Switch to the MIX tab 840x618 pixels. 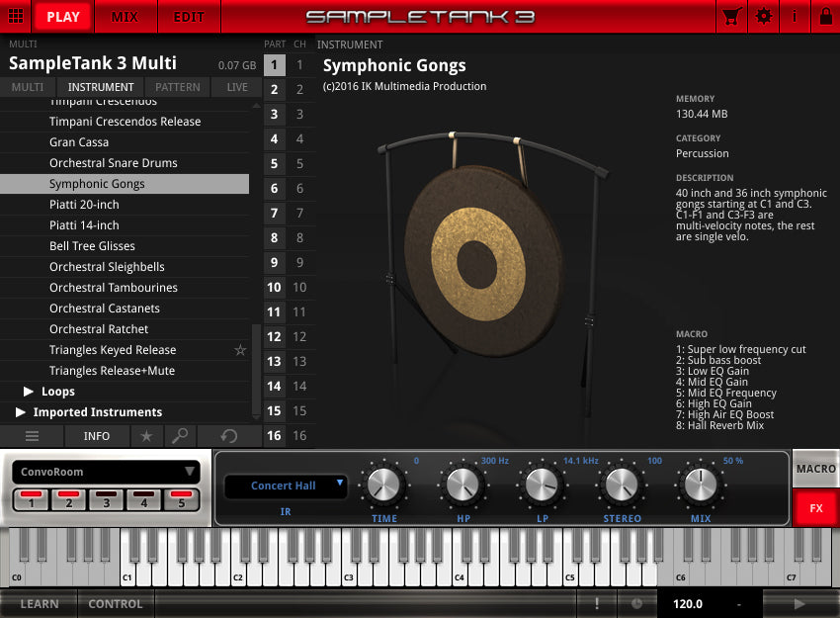[126, 17]
